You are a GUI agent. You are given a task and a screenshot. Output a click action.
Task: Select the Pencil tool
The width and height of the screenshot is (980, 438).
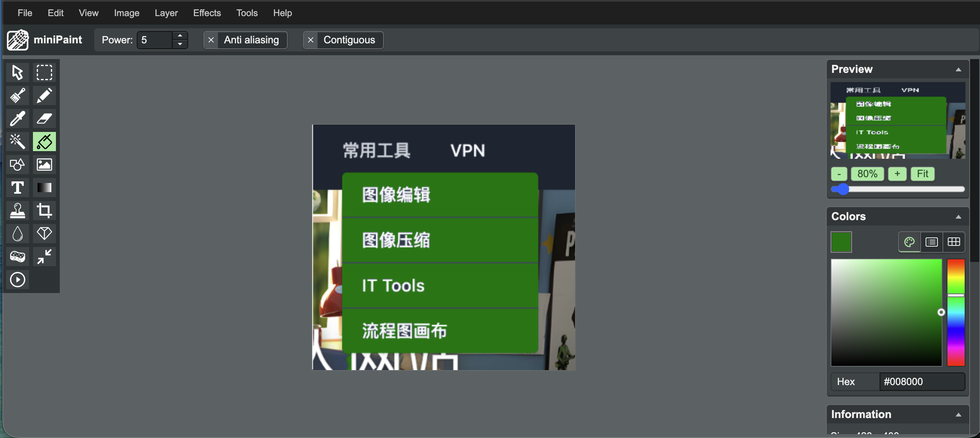(44, 96)
